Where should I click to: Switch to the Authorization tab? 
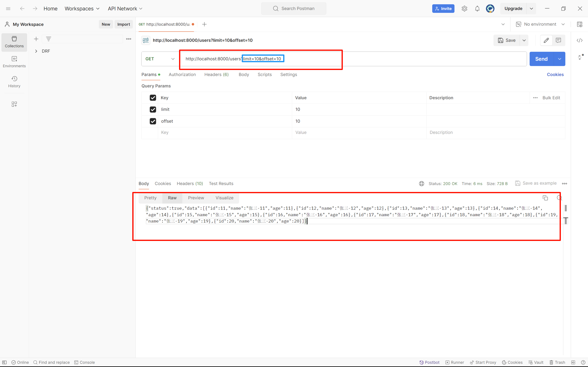coord(182,74)
